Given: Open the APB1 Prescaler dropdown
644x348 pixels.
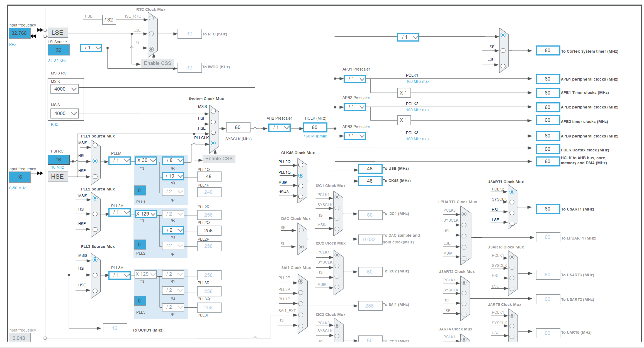Looking at the screenshot, I should (354, 79).
